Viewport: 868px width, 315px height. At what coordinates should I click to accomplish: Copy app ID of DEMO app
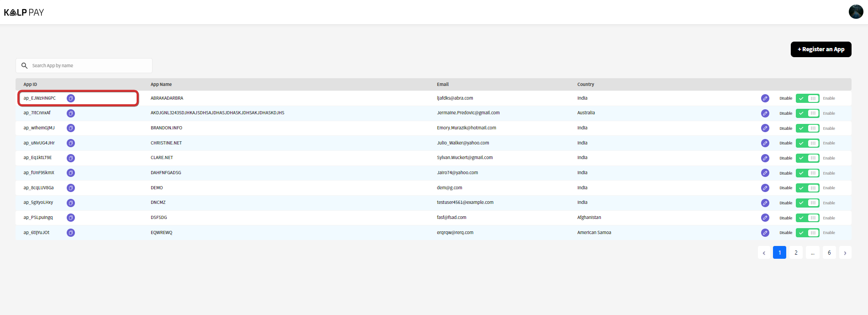point(71,188)
